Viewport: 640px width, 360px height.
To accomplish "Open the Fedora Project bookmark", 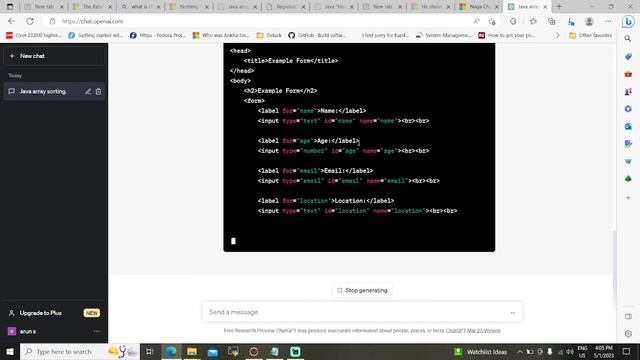I will click(158, 36).
